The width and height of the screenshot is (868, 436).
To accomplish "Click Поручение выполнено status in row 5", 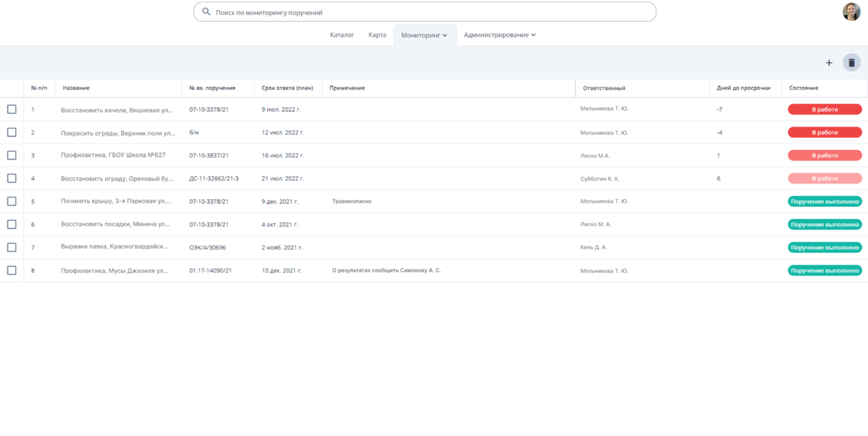I will pyautogui.click(x=825, y=201).
